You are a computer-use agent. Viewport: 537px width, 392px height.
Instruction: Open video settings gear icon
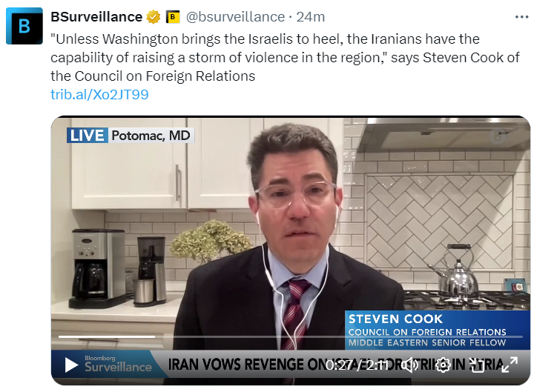443,365
